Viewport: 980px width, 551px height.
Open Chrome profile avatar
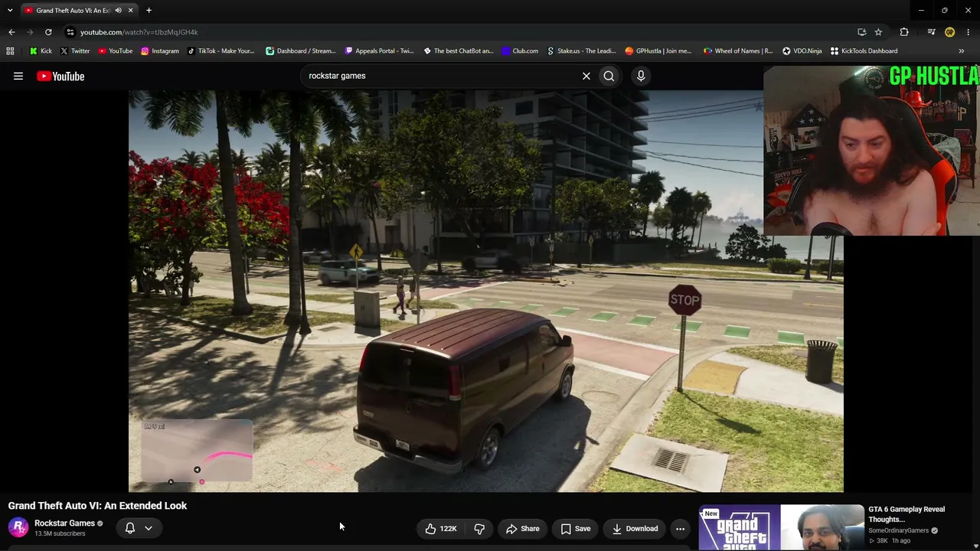point(949,32)
